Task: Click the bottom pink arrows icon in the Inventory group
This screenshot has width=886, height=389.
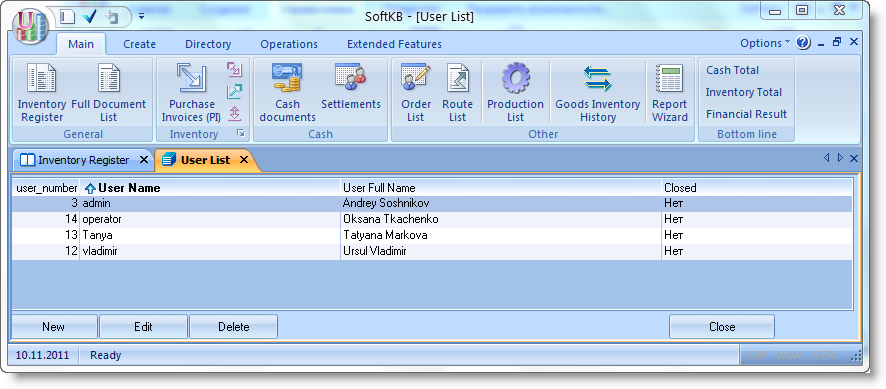Action: [x=234, y=114]
